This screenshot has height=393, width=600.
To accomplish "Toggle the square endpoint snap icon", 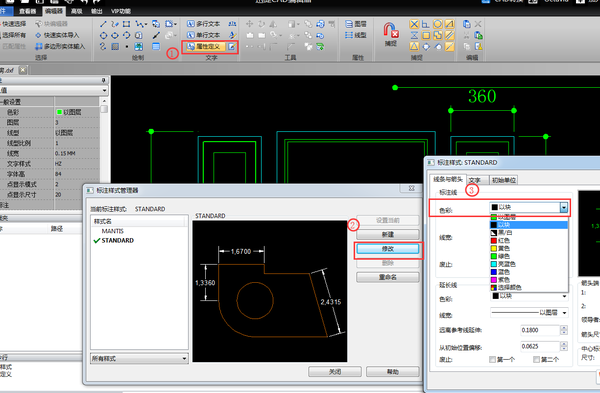I will pyautogui.click(x=426, y=36).
